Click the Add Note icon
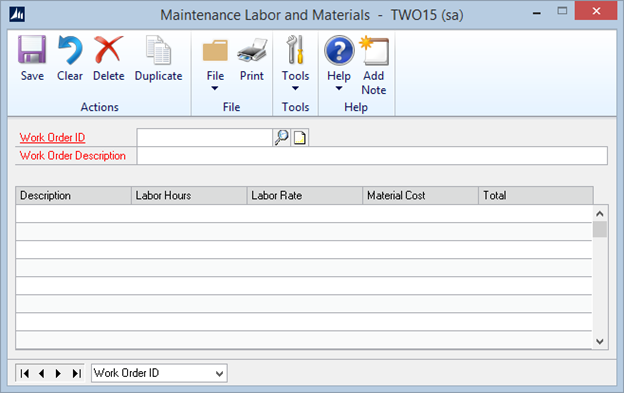624x393 pixels. (374, 51)
